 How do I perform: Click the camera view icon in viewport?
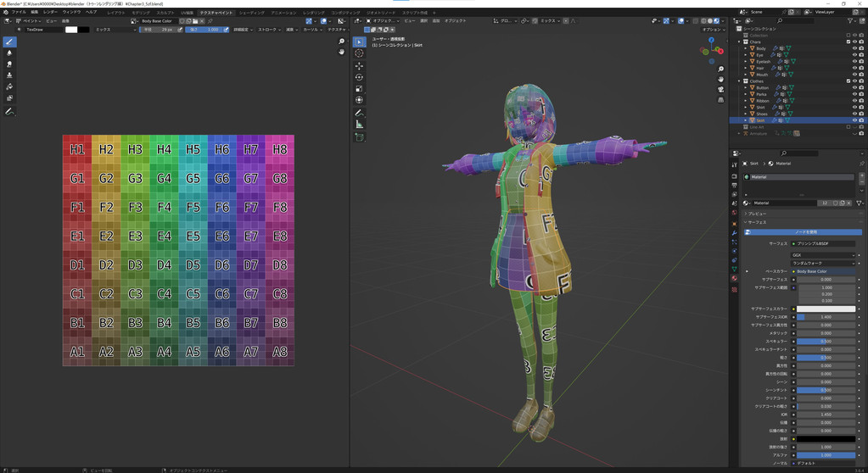[x=720, y=89]
